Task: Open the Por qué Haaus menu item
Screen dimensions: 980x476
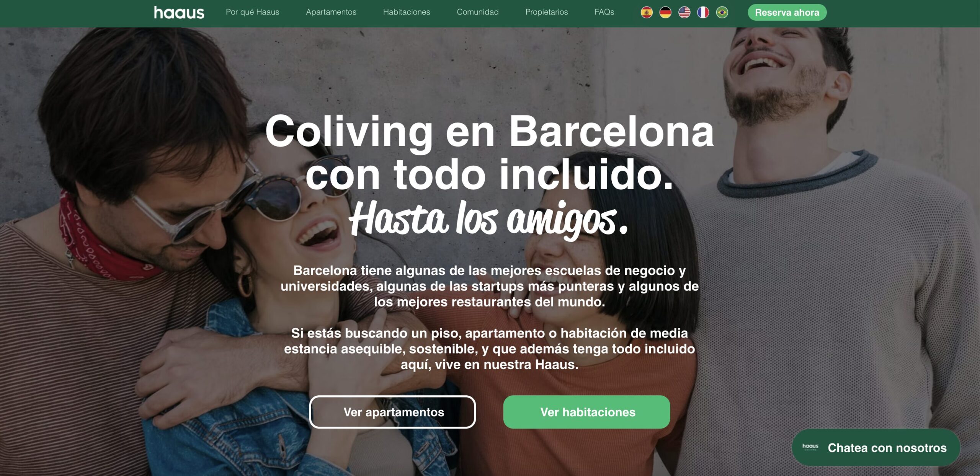Action: (252, 12)
